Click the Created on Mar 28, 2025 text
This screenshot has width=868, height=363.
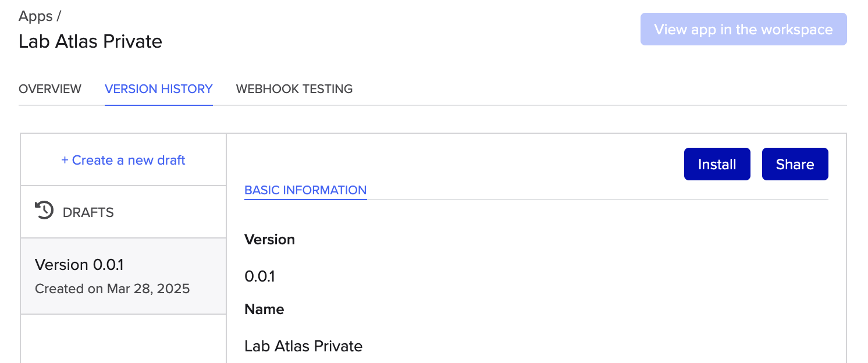point(112,289)
